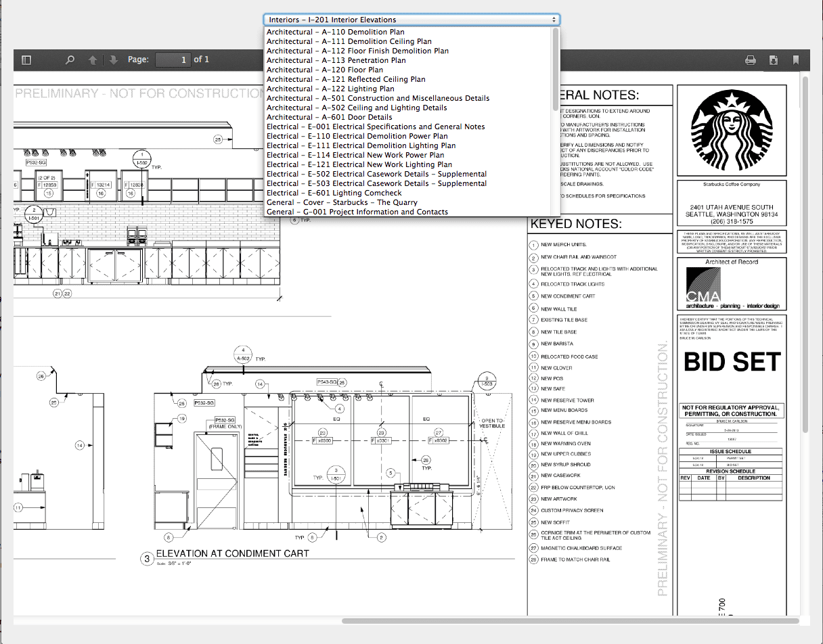823x644 pixels.
Task: Open the bookmark icon in toolbar
Action: (796, 60)
